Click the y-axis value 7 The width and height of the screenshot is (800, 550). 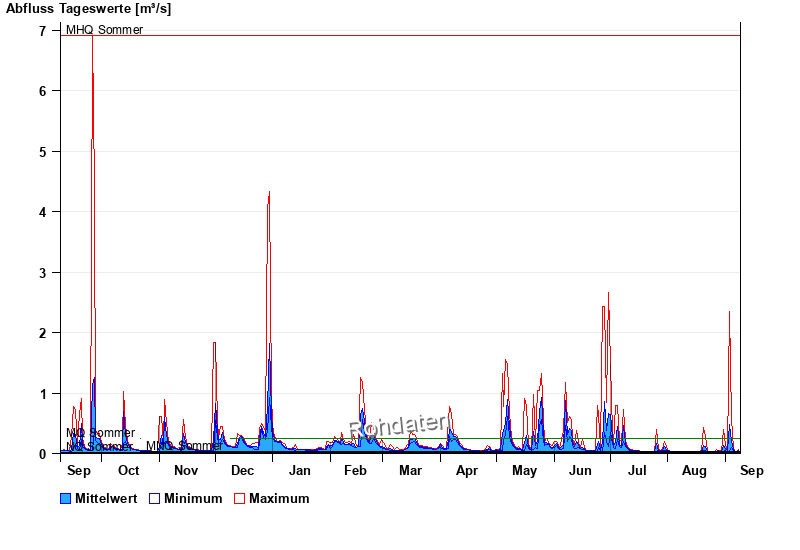(x=42, y=31)
